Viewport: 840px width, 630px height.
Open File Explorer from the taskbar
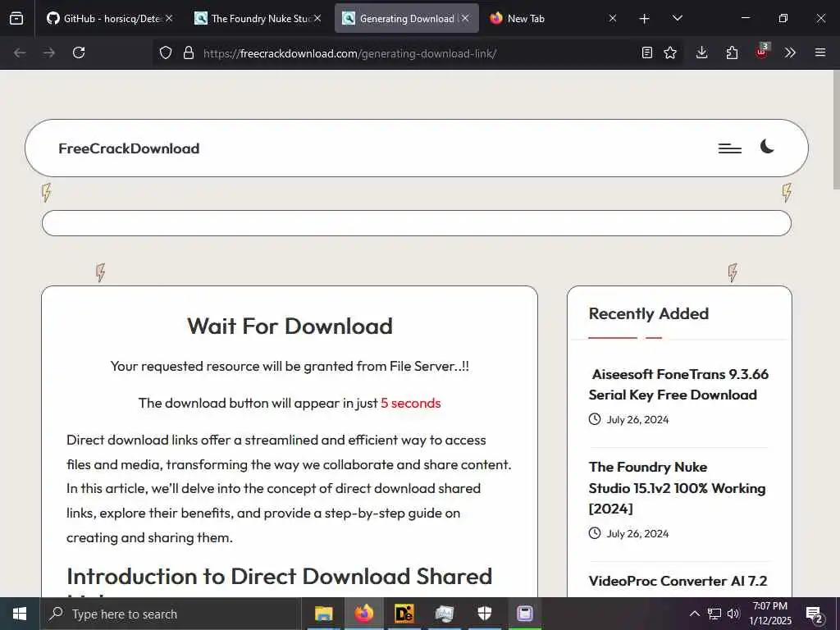[323, 614]
